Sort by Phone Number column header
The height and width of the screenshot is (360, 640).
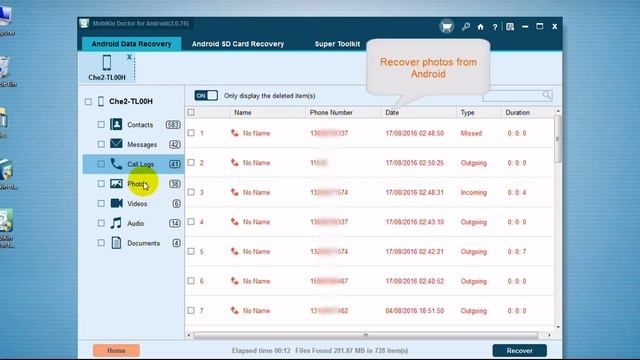point(331,112)
